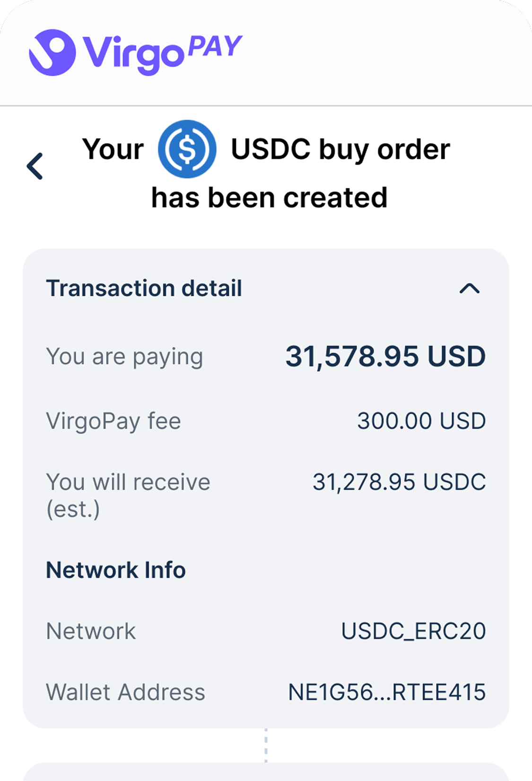
Task: Click the Network Info heading
Action: pyautogui.click(x=116, y=570)
